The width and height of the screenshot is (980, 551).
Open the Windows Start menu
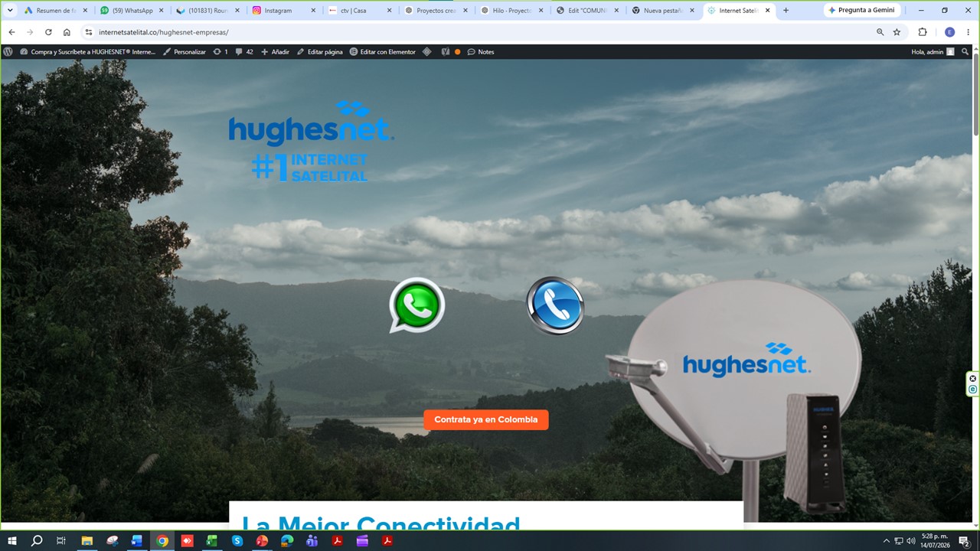coord(12,541)
